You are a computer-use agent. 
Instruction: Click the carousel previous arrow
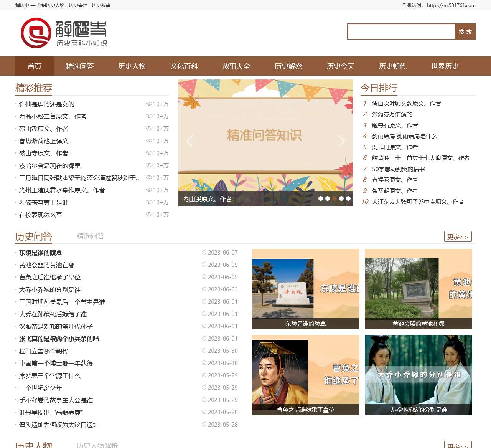(x=189, y=141)
